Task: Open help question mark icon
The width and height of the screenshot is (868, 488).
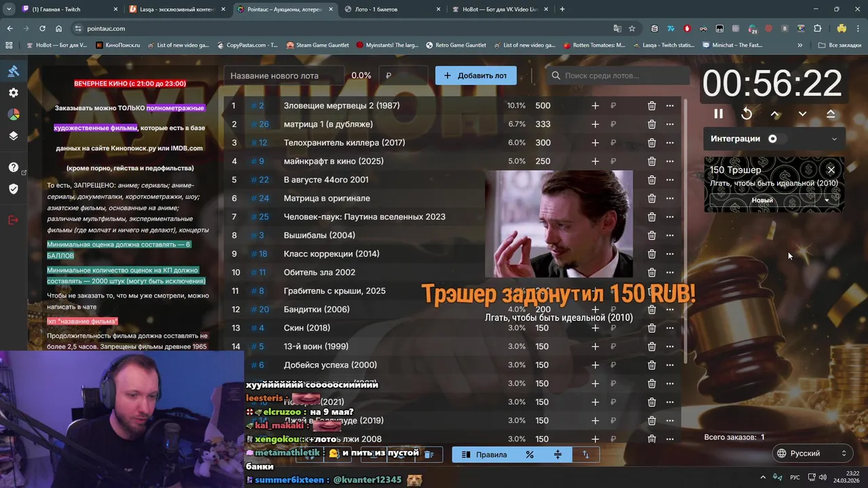Action: 14,167
